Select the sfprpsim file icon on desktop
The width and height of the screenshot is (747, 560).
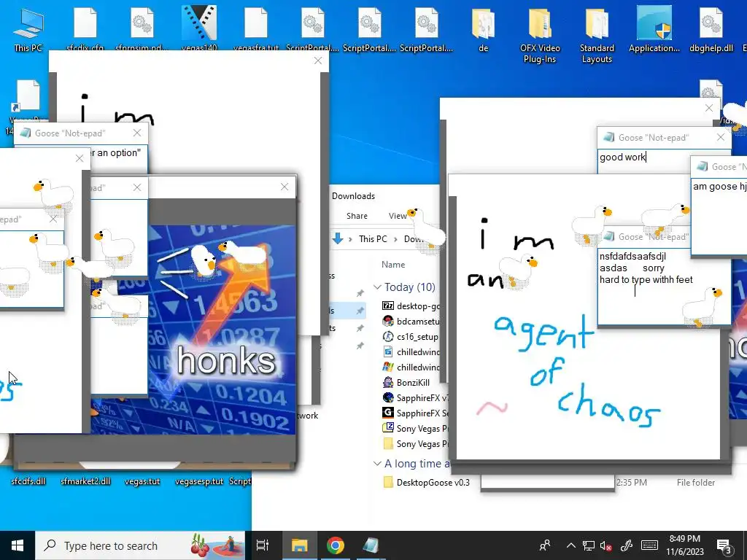tap(142, 28)
